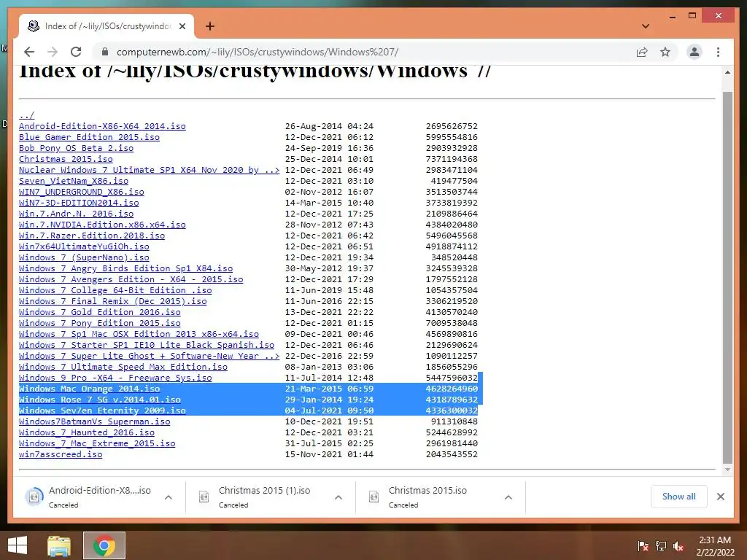Image resolution: width=747 pixels, height=560 pixels.
Task: Open Windows_7_Haunted_2016.iso link
Action: pos(87,433)
